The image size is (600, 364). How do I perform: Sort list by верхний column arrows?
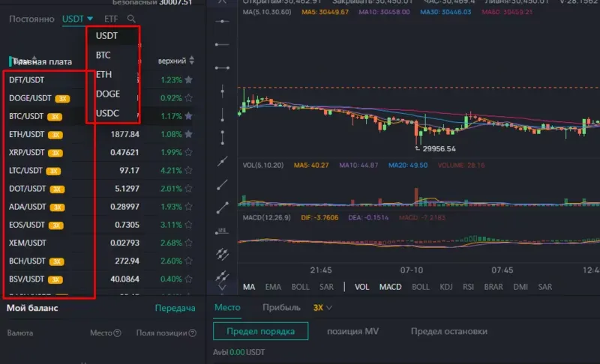coord(192,61)
